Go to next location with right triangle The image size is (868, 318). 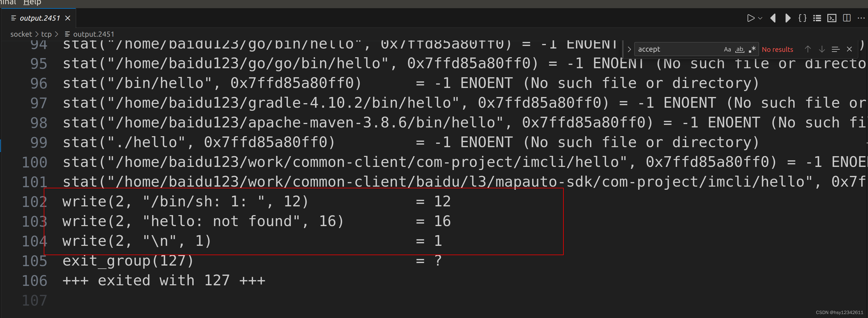tap(788, 18)
